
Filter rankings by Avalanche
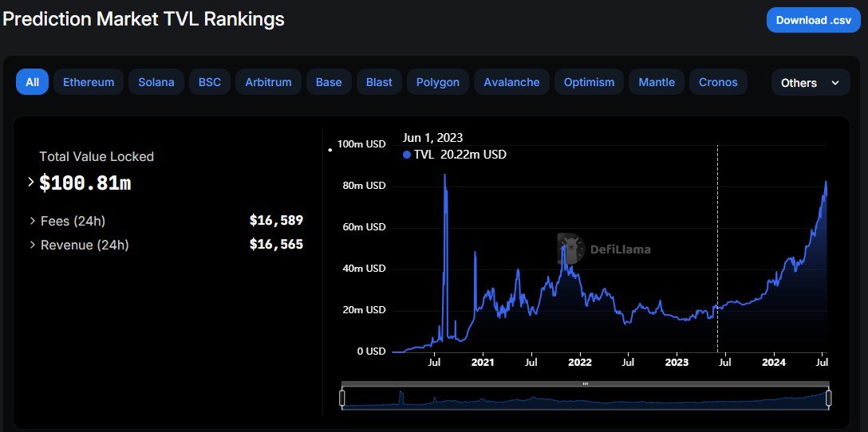coord(511,82)
